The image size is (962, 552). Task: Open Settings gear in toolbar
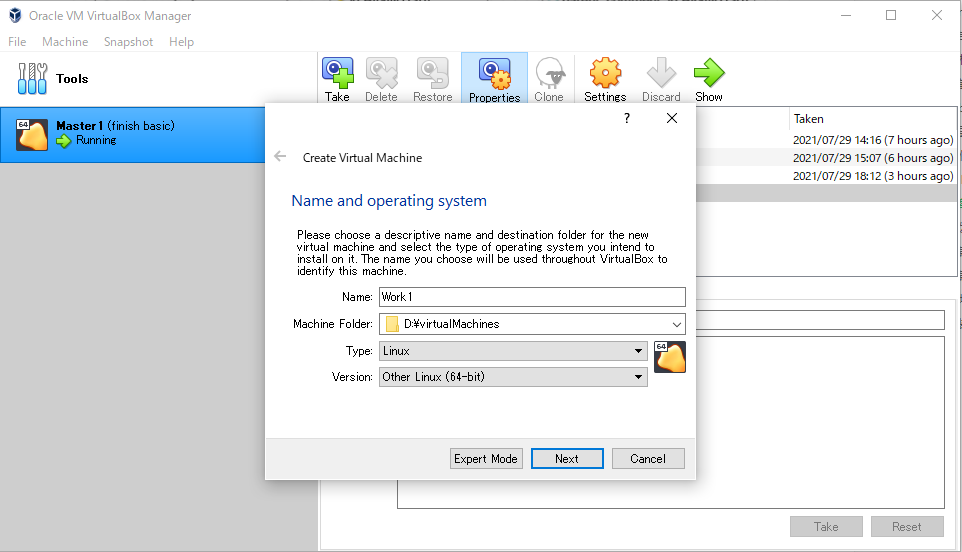pos(605,73)
